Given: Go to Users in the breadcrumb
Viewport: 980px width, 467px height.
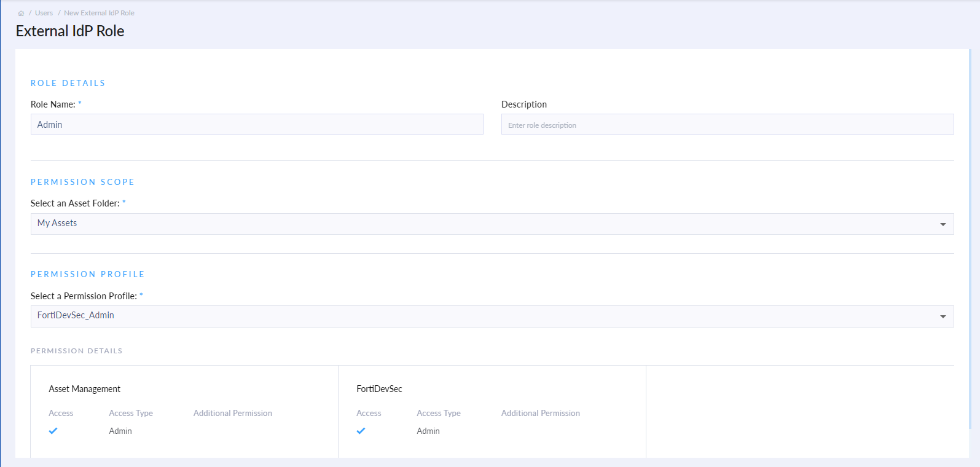Looking at the screenshot, I should (x=44, y=13).
